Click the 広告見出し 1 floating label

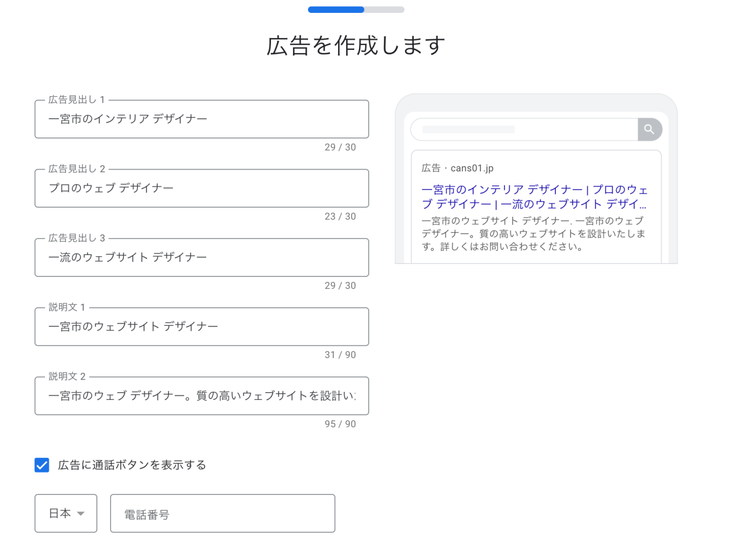77,100
